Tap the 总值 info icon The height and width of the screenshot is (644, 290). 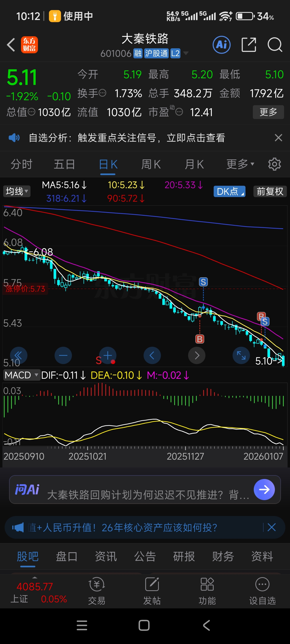(32, 112)
